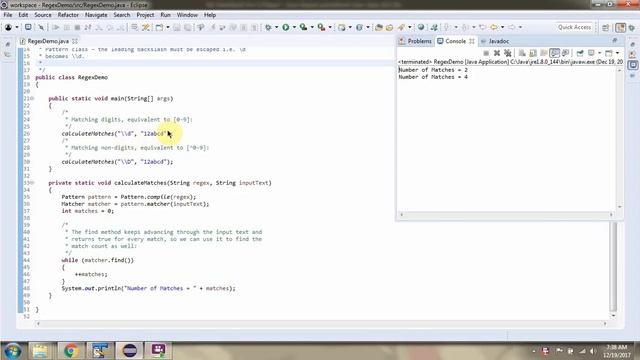Click the New Java Class icon
The width and height of the screenshot is (640, 360).
359,27
